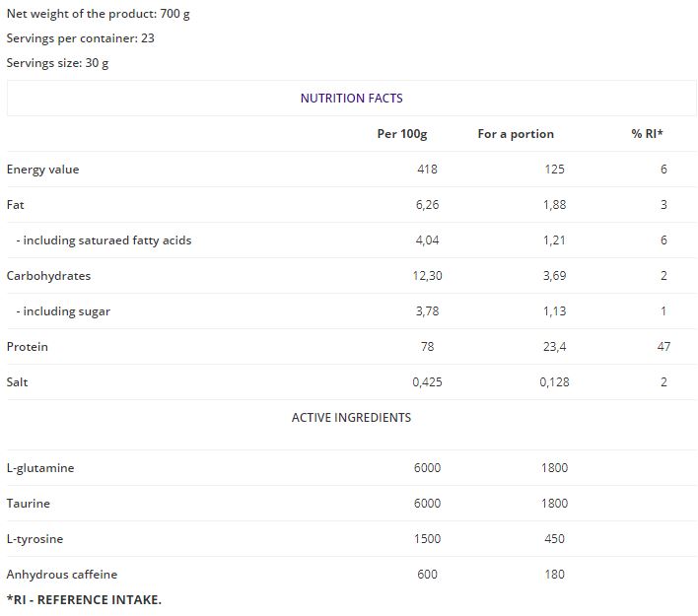
Task: Click the % RI* column header
Action: 647,133
